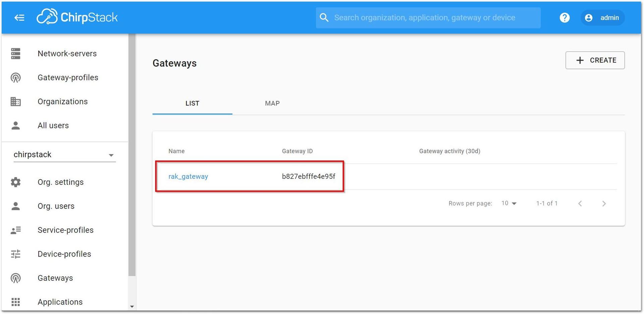Click the Organizations building icon
Viewport: 644px width, 314px height.
(16, 102)
